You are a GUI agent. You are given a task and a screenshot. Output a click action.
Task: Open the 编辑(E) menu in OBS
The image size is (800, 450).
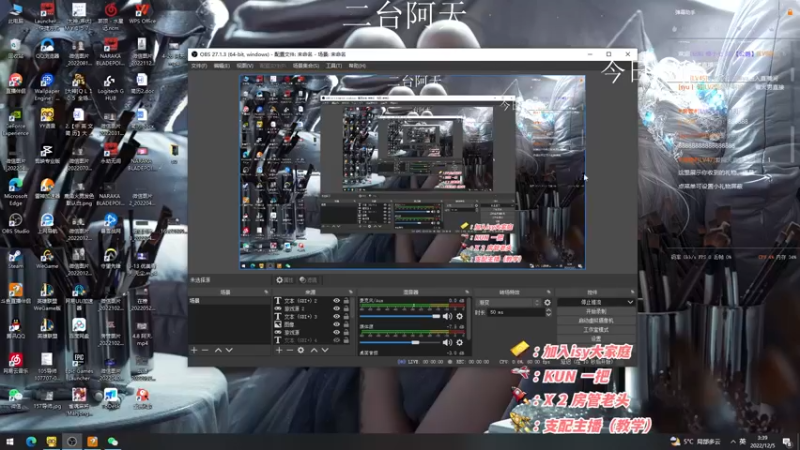[221, 66]
